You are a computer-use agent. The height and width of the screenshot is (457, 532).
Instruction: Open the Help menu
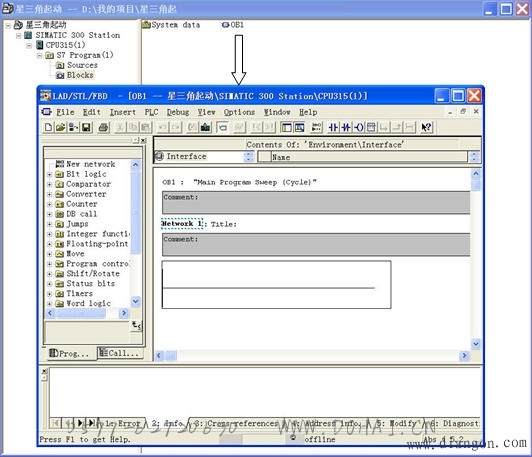click(308, 112)
